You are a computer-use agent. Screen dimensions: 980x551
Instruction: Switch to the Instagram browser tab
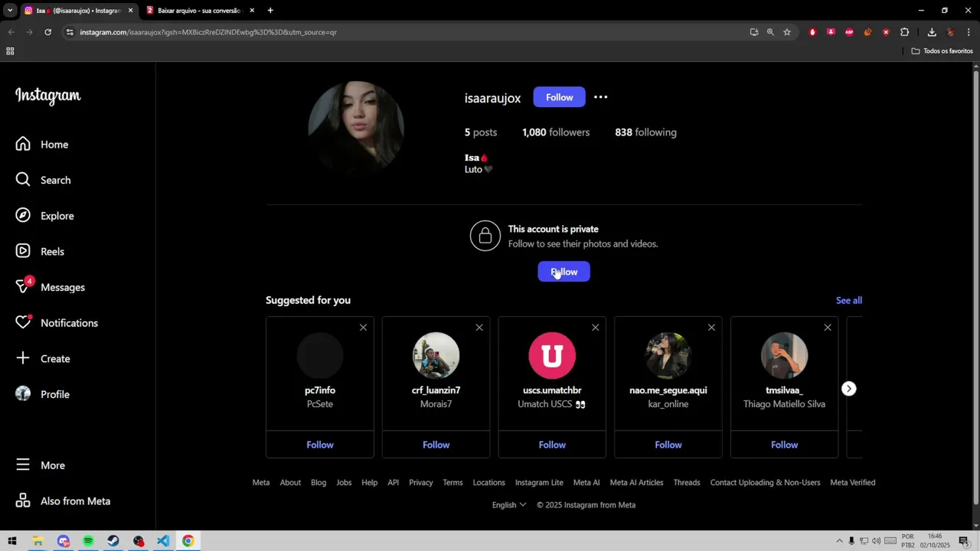[78, 11]
